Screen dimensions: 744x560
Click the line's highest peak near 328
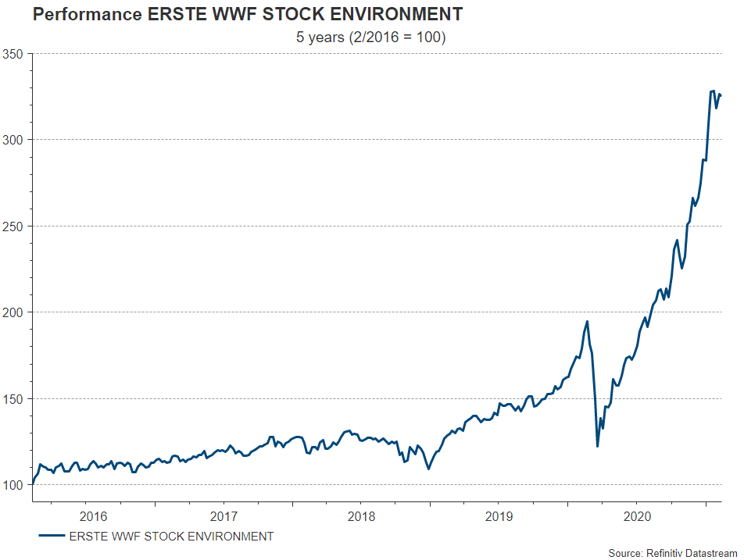pos(712,91)
